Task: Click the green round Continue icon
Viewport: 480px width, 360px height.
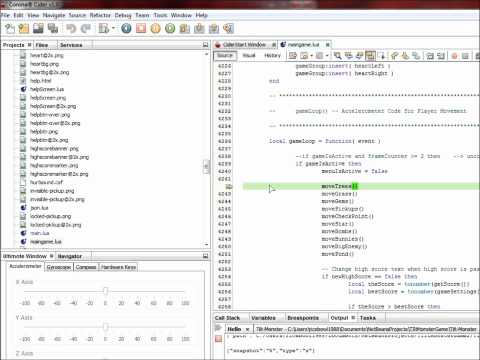Action: (x=170, y=29)
